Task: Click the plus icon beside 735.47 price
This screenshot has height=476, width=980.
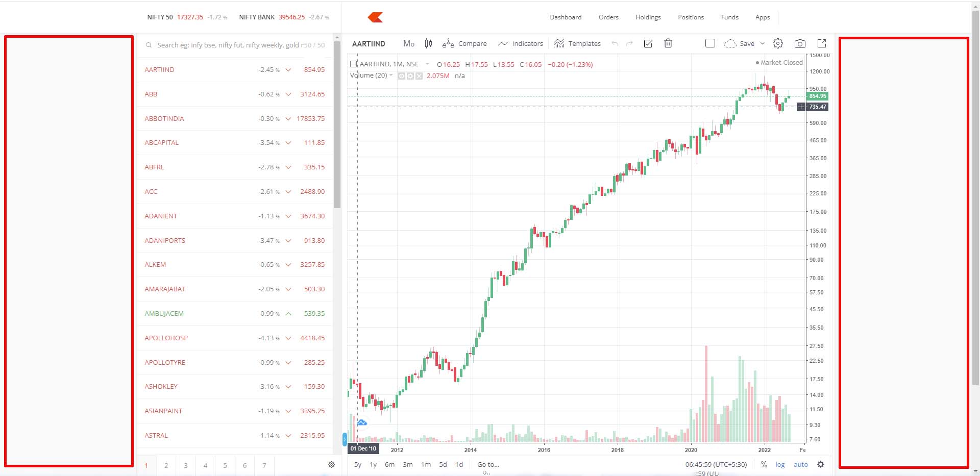Action: pos(801,107)
